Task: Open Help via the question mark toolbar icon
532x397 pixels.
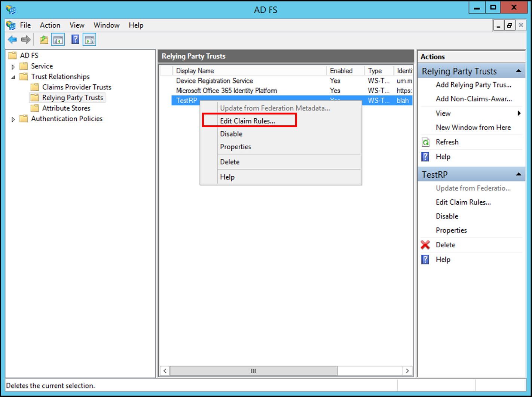Action: [x=75, y=39]
